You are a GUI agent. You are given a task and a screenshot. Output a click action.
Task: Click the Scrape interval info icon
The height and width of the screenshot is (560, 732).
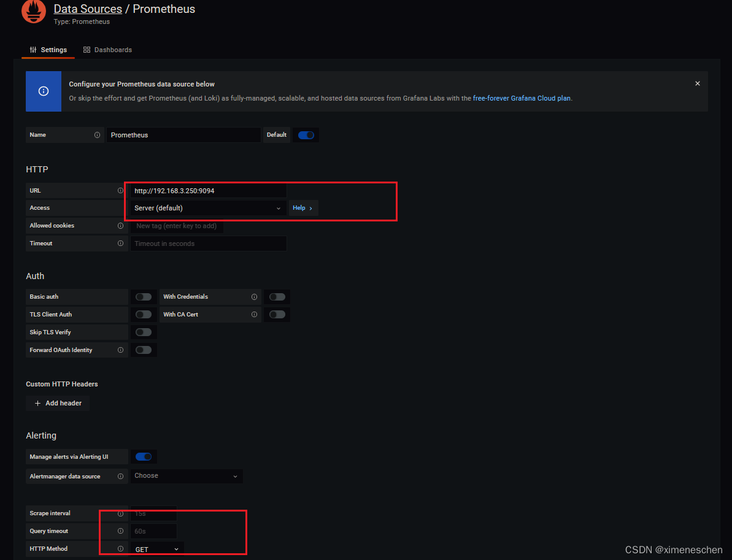pos(120,513)
